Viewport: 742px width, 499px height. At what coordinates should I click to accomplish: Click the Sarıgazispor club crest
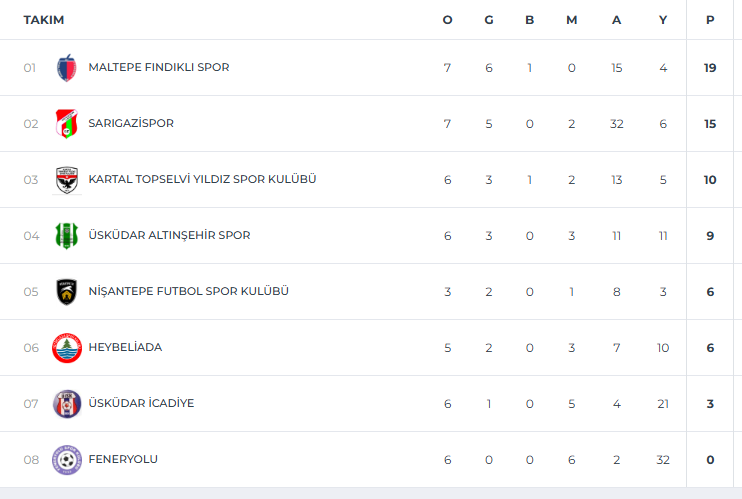(x=67, y=124)
